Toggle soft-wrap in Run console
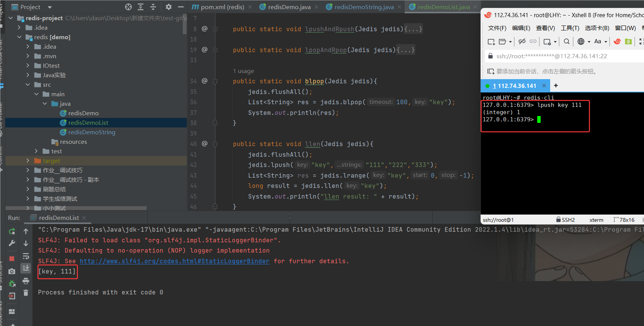Image resolution: width=644 pixels, height=326 pixels. [x=26, y=256]
